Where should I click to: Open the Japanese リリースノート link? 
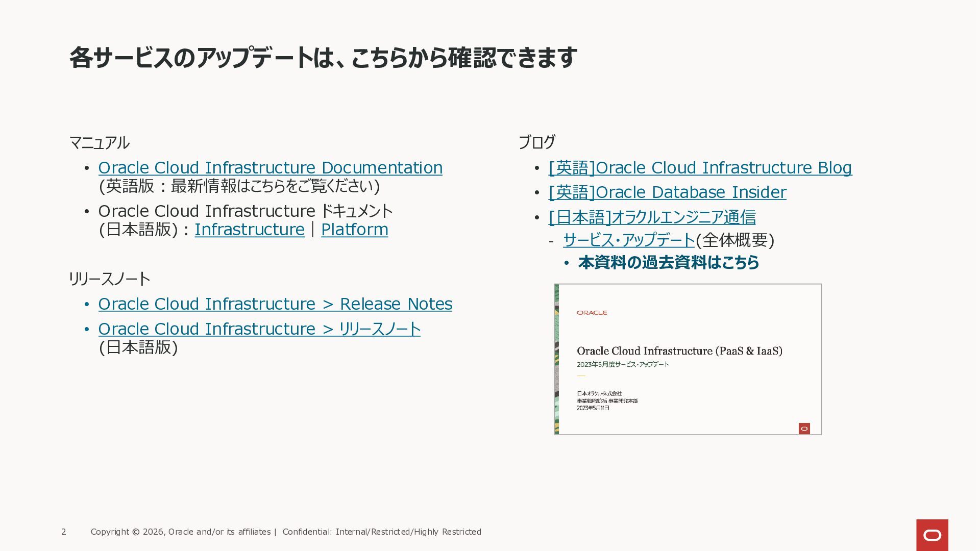pyautogui.click(x=259, y=329)
